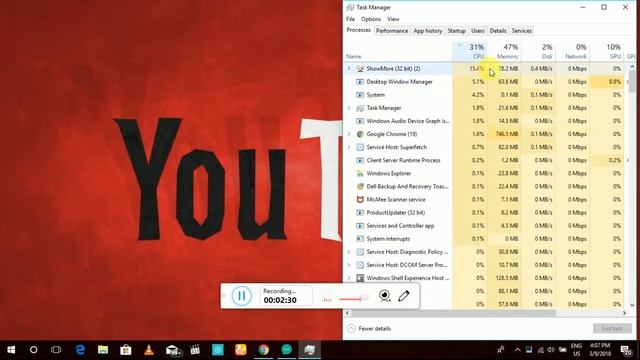
Task: Click the Windows Shell Experience Host icon
Action: click(x=360, y=278)
